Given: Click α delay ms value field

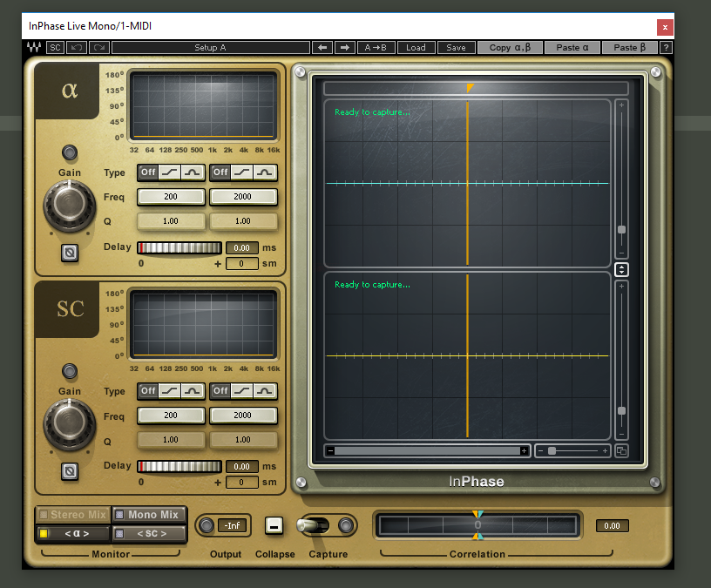Looking at the screenshot, I should (241, 248).
